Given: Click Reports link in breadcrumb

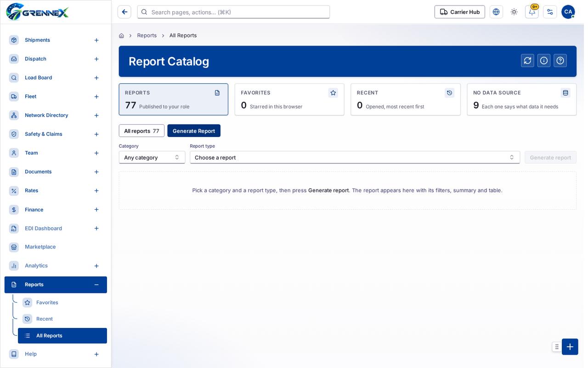Looking at the screenshot, I should point(147,35).
